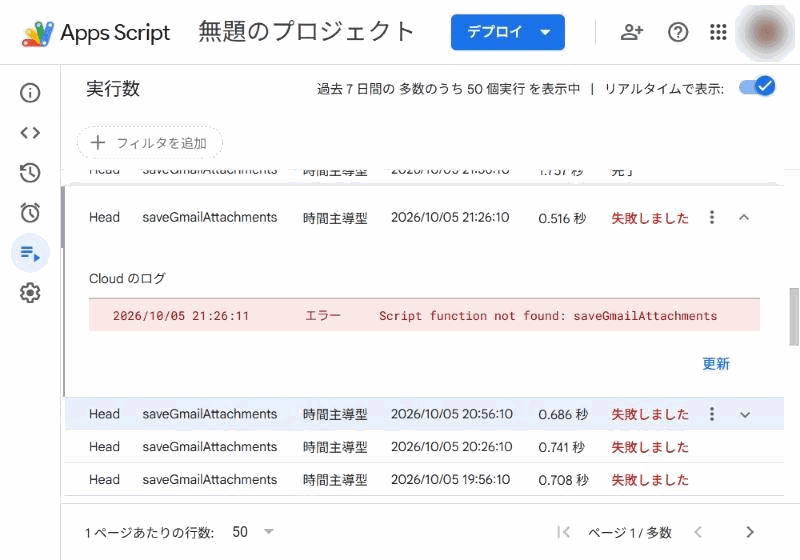Open more options for 21:26:10 execution

pyautogui.click(x=712, y=217)
